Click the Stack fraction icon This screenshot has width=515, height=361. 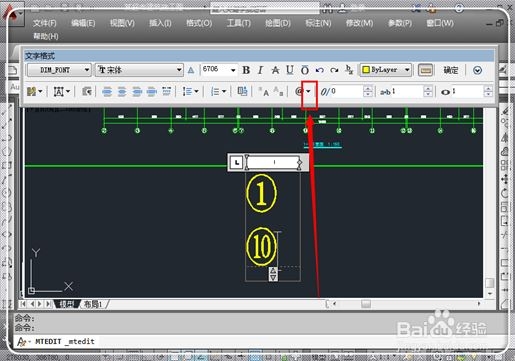349,70
